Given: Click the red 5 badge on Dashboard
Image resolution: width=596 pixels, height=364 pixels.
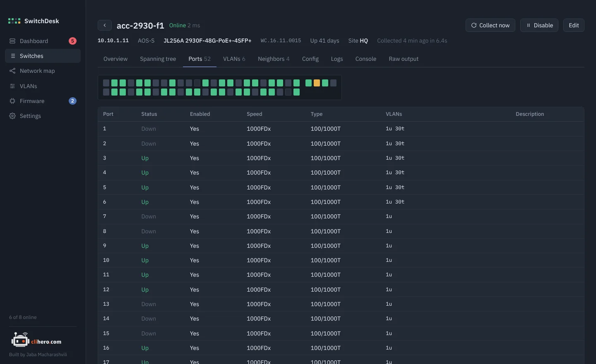Looking at the screenshot, I should (72, 41).
